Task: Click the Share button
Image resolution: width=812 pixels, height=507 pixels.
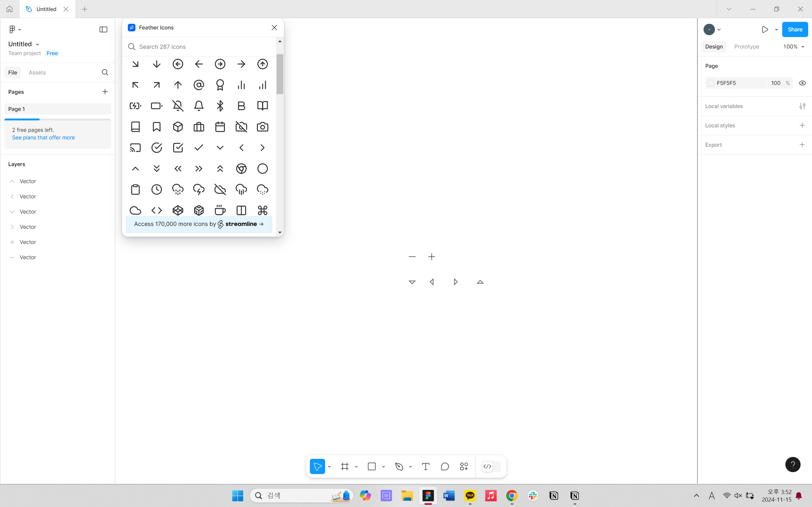Action: pyautogui.click(x=795, y=29)
